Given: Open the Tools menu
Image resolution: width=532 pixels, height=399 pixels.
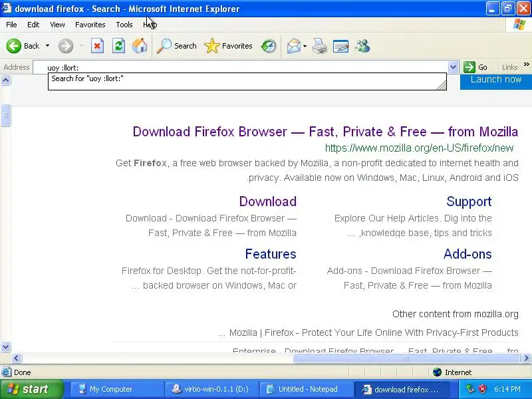Looking at the screenshot, I should [x=124, y=25].
